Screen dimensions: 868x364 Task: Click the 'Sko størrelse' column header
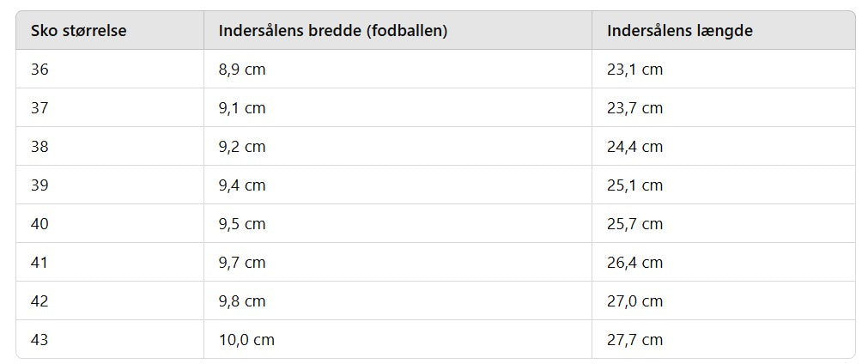coord(79,31)
